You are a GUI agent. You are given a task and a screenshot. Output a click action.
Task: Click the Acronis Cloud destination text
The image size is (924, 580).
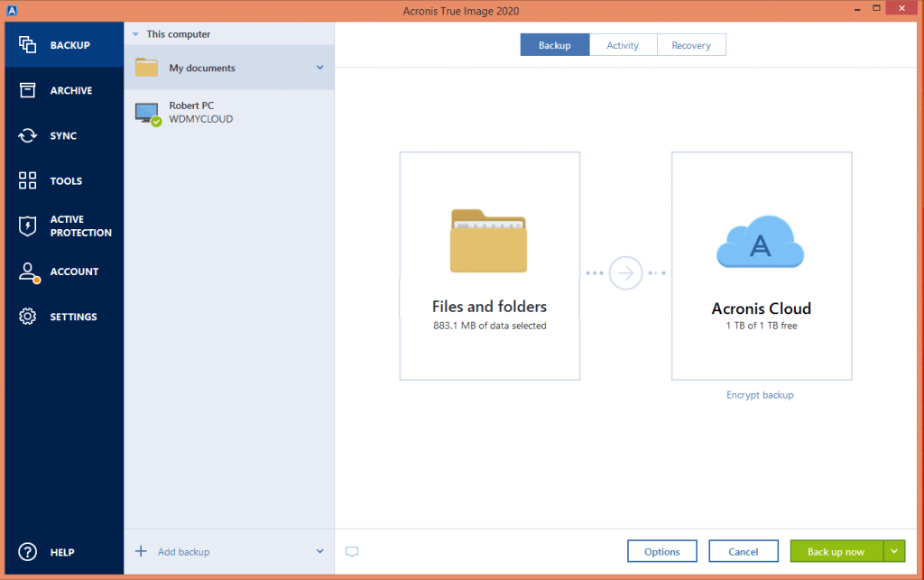(x=761, y=308)
